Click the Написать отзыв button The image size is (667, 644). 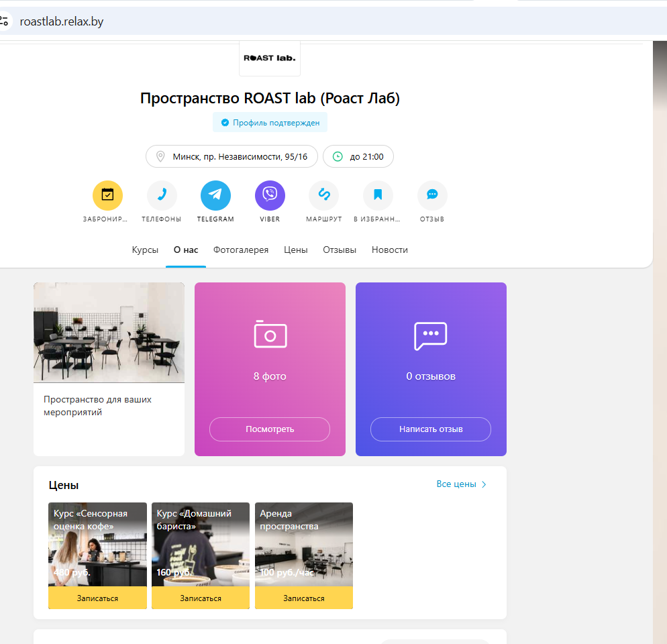pos(431,429)
